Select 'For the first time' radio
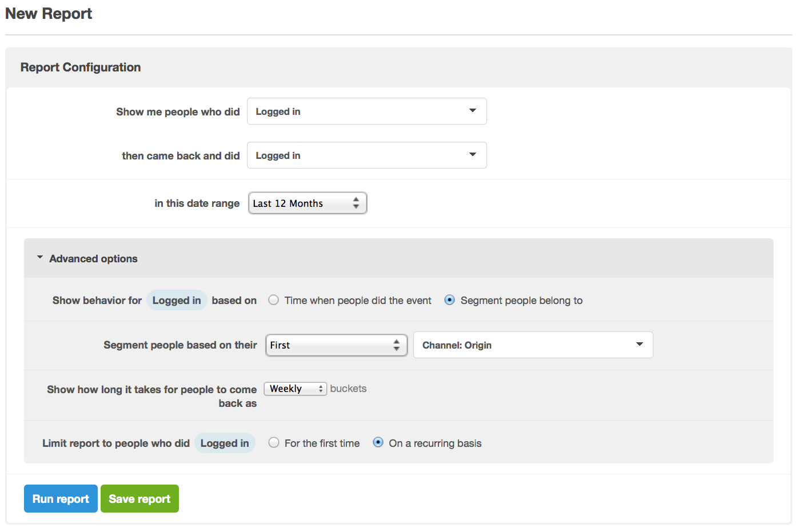This screenshot has width=798, height=532. point(274,443)
